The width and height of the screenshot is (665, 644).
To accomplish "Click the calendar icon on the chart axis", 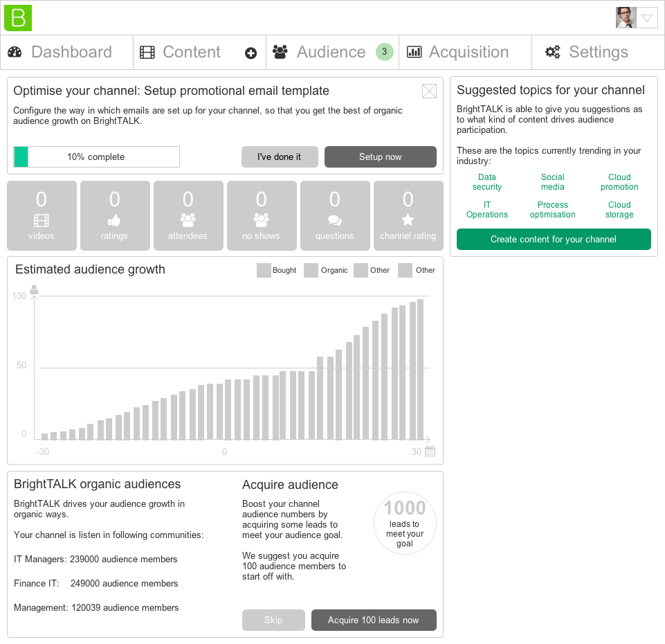I will tap(430, 451).
